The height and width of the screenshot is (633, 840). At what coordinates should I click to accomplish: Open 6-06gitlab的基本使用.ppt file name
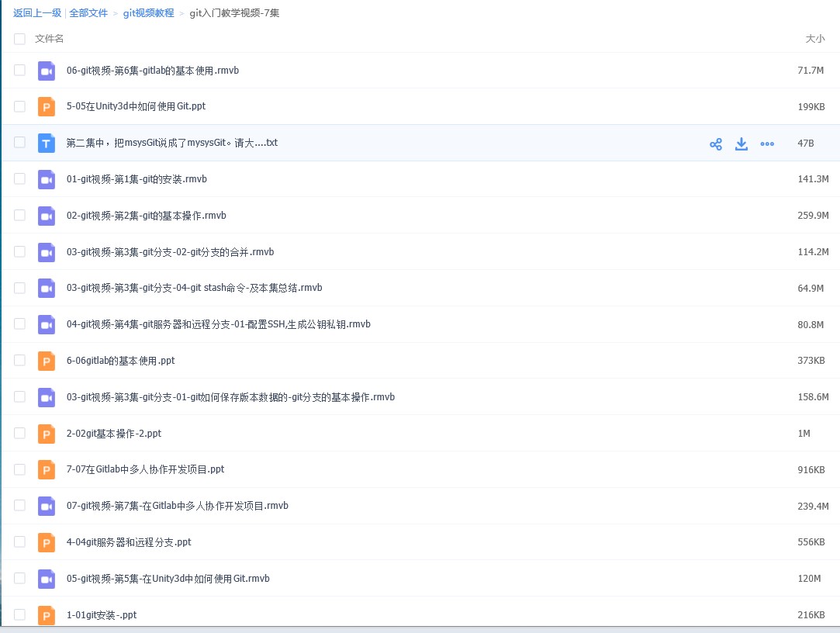pyautogui.click(x=120, y=361)
